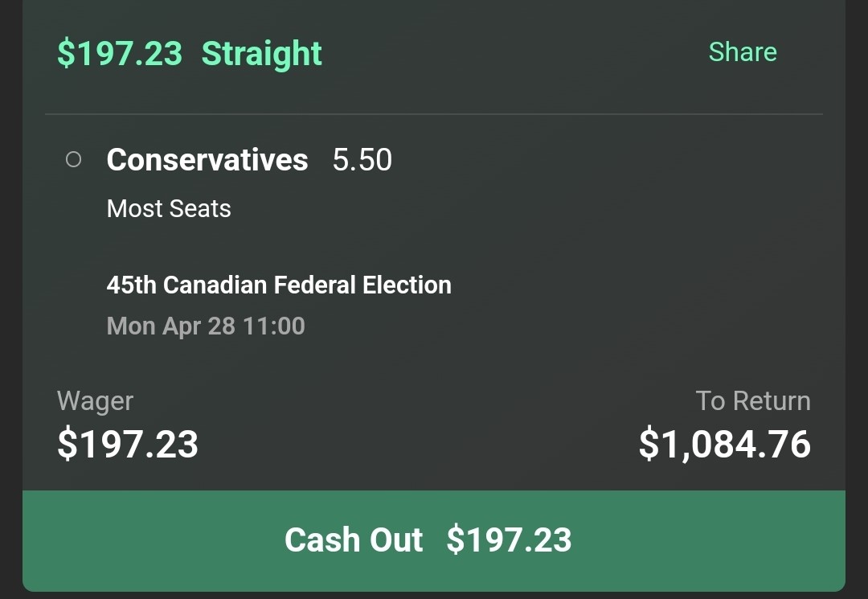868x599 pixels.
Task: Tap the $197.23 amount inside Cash Out
Action: point(509,540)
